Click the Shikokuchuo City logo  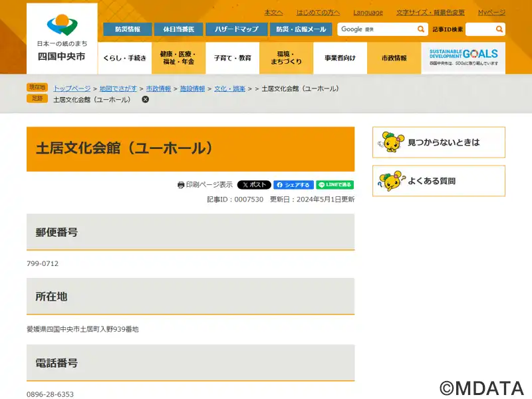click(x=62, y=38)
